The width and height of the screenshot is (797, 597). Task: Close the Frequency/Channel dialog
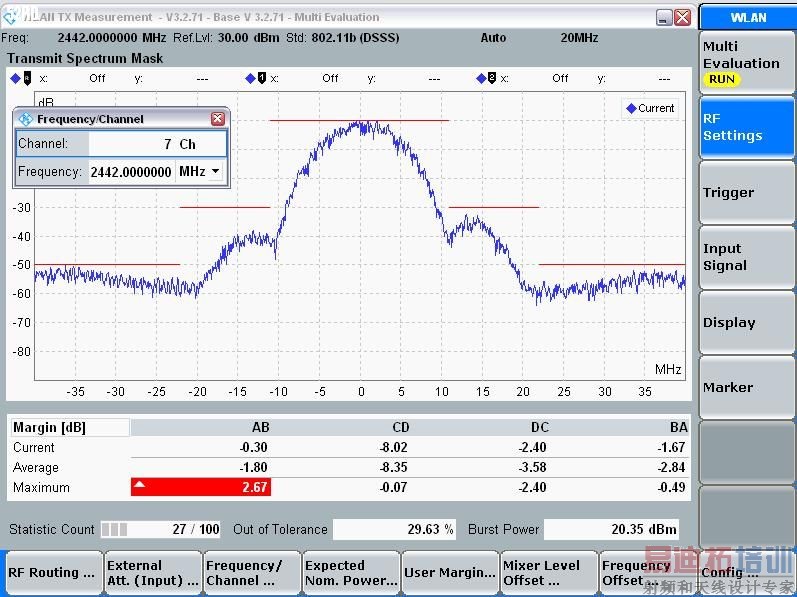coord(218,119)
